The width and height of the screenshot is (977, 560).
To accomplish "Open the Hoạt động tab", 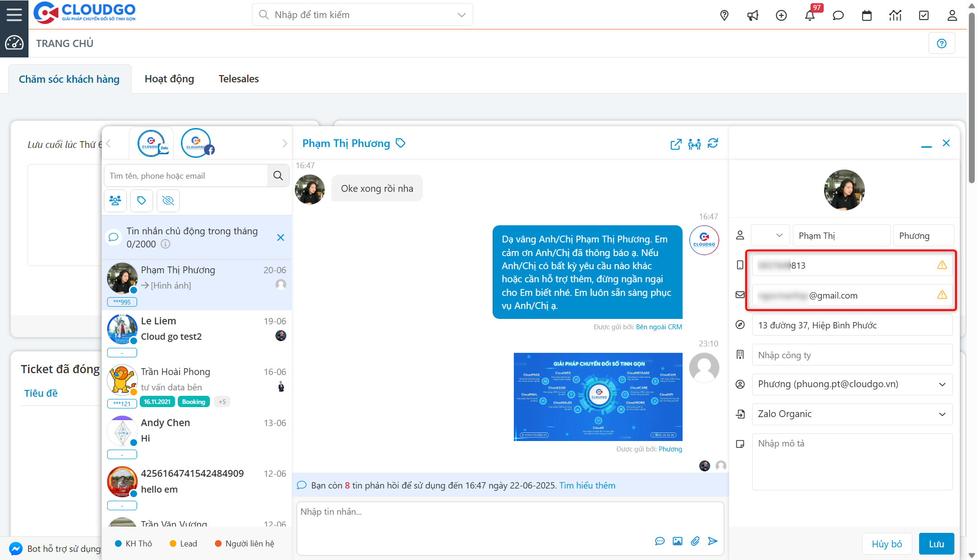I will (x=169, y=78).
